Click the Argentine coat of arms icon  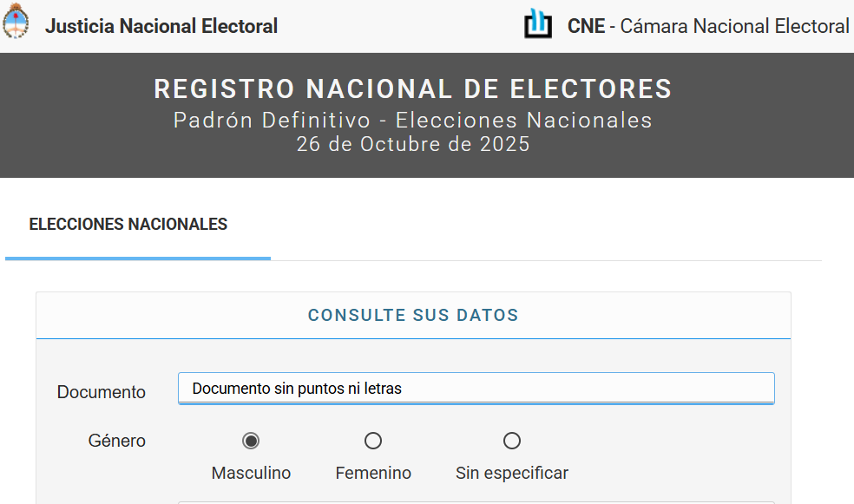point(16,25)
